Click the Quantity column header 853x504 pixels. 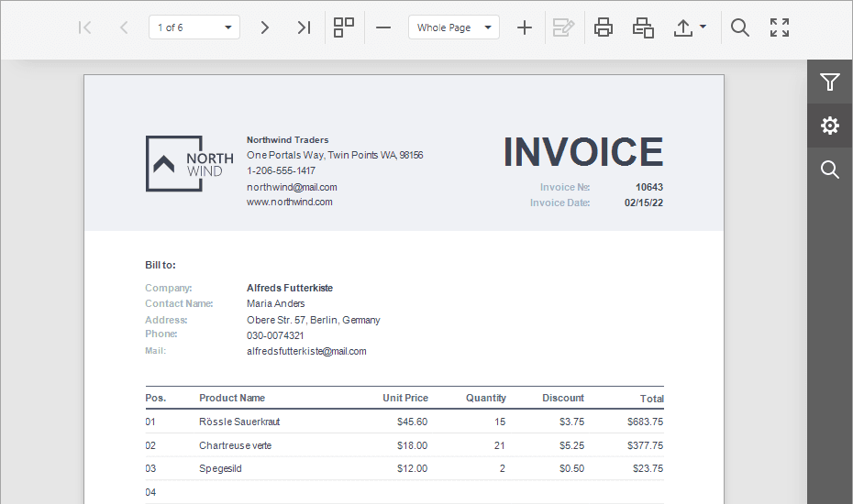tap(486, 398)
